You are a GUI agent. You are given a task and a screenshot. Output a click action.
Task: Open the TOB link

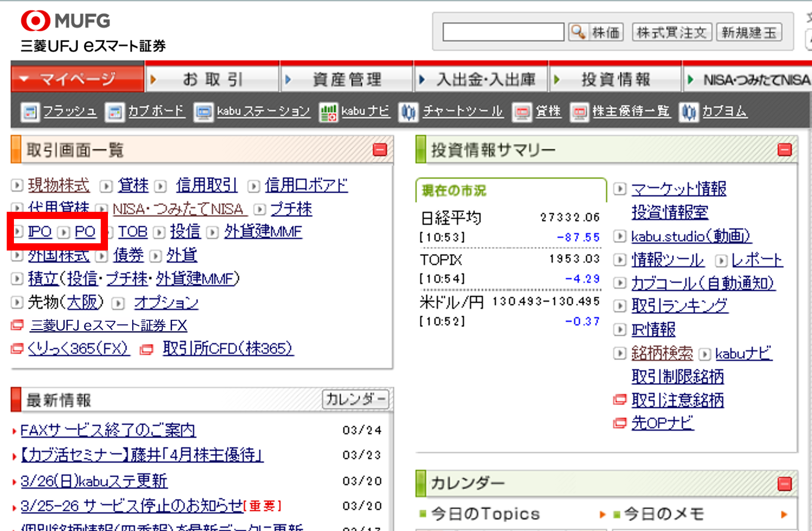(133, 231)
